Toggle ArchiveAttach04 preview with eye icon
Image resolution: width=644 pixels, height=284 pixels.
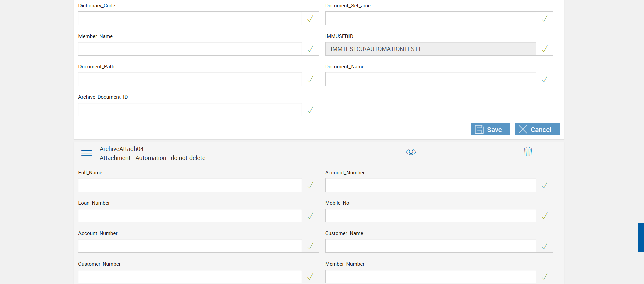tap(411, 152)
